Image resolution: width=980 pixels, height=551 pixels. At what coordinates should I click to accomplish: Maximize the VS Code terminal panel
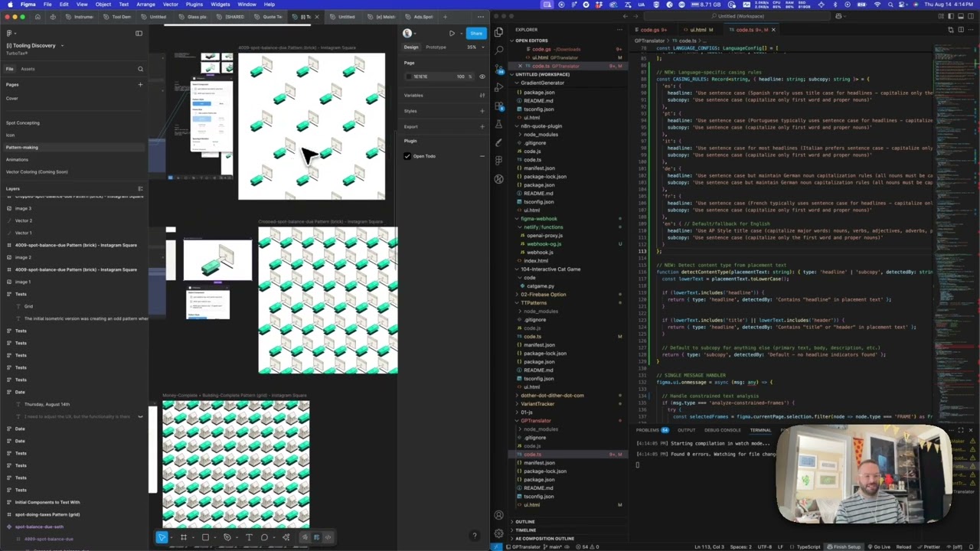961,430
